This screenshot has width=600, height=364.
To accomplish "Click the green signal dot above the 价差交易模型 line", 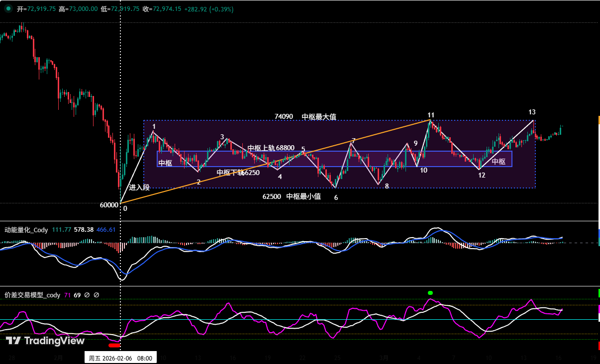I will click(430, 293).
